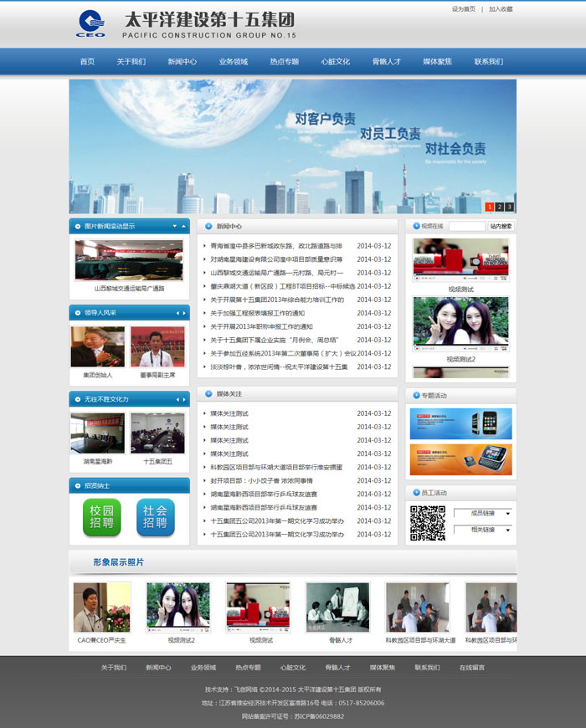Open the 骨骼人才 showcase photo
The height and width of the screenshot is (728, 586).
[x=337, y=608]
